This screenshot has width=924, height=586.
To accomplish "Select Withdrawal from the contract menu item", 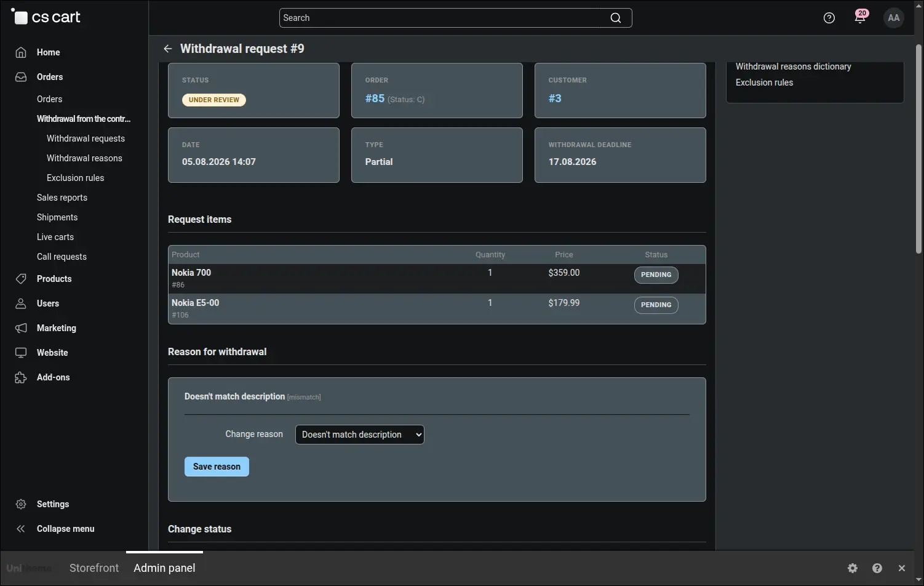I will pos(84,119).
